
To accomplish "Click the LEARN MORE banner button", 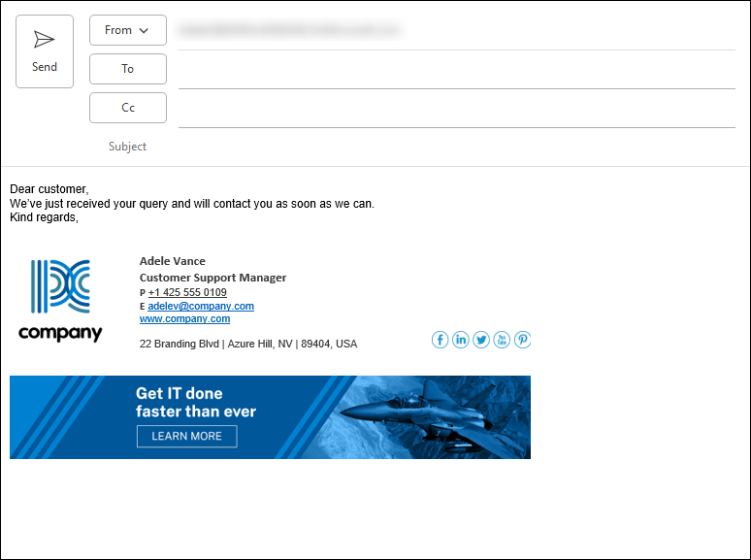I will tap(187, 437).
